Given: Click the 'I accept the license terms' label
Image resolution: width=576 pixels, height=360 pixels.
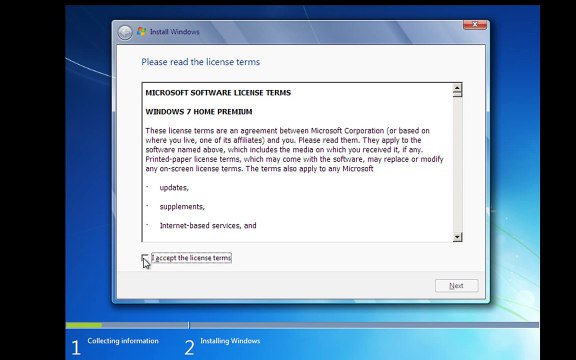Looking at the screenshot, I should (x=192, y=258).
